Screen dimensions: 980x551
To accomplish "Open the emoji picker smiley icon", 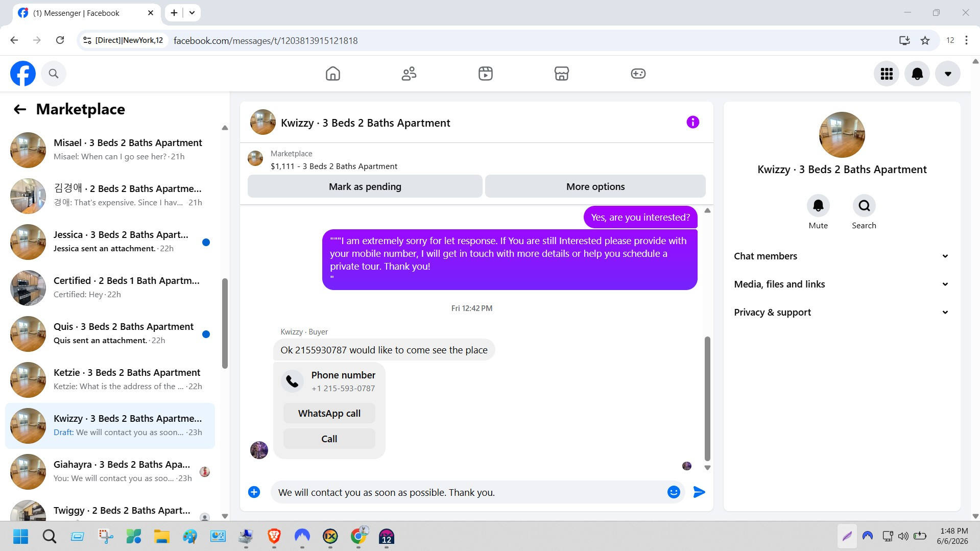I will tap(674, 492).
